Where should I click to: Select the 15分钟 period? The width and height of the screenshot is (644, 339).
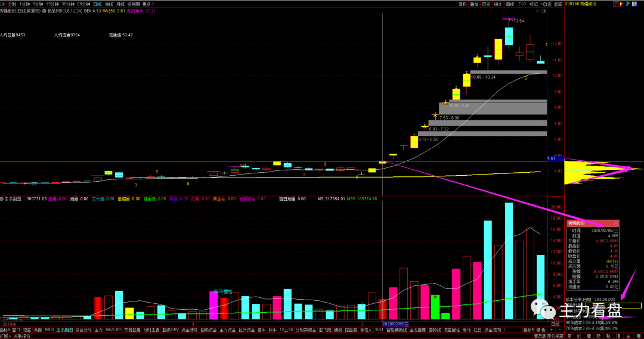click(x=52, y=4)
